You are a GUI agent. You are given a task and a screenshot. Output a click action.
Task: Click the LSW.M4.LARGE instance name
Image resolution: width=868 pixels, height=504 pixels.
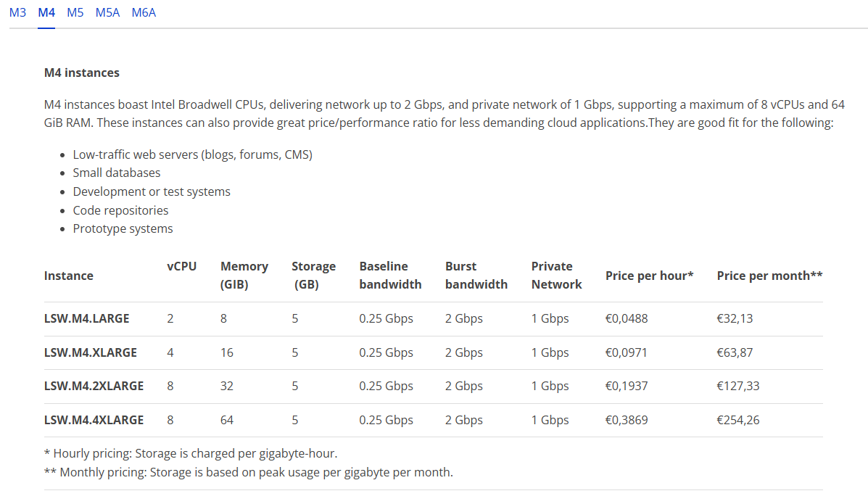click(x=87, y=318)
